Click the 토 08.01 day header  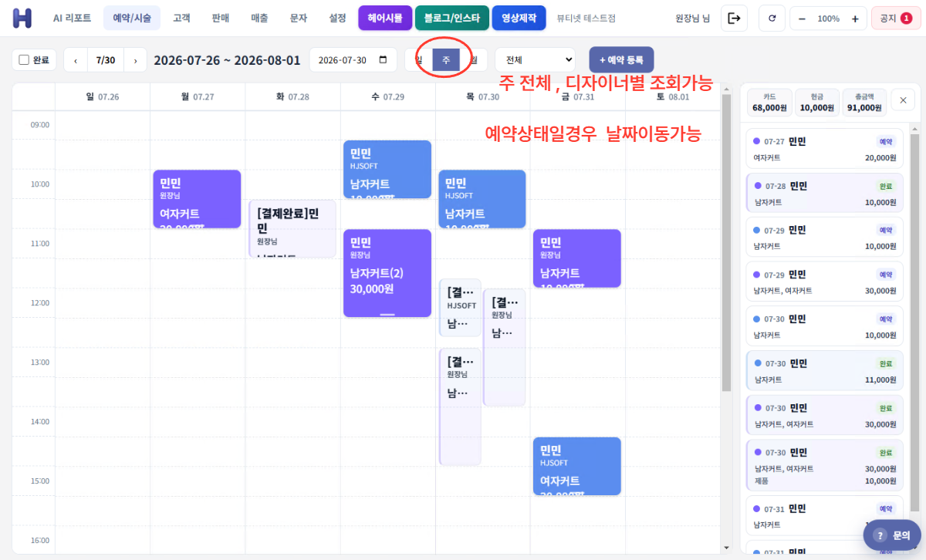pos(672,97)
